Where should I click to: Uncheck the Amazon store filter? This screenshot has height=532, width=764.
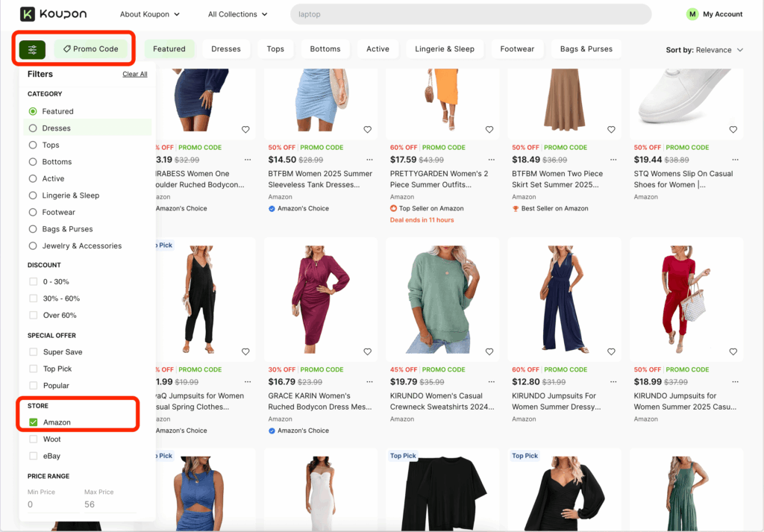[x=33, y=422]
